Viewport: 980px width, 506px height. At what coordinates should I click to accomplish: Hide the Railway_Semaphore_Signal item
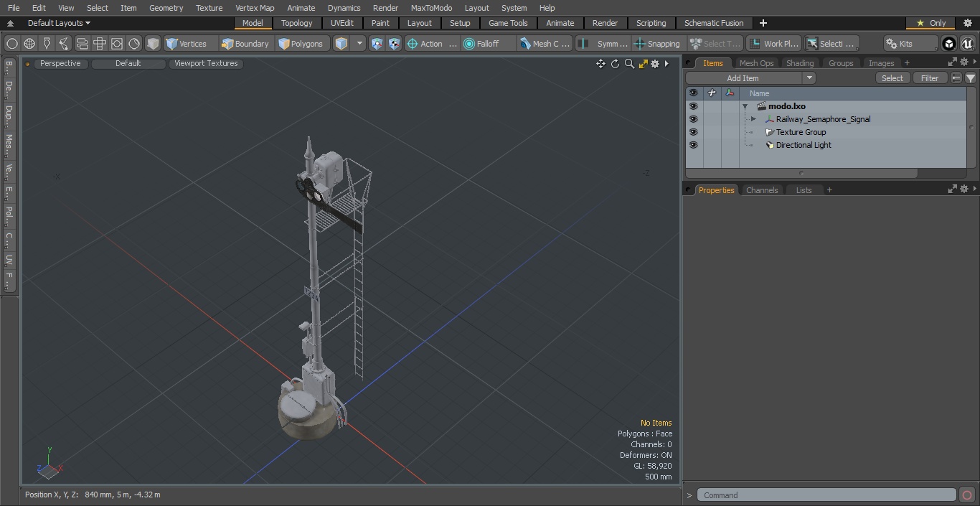pyautogui.click(x=693, y=119)
